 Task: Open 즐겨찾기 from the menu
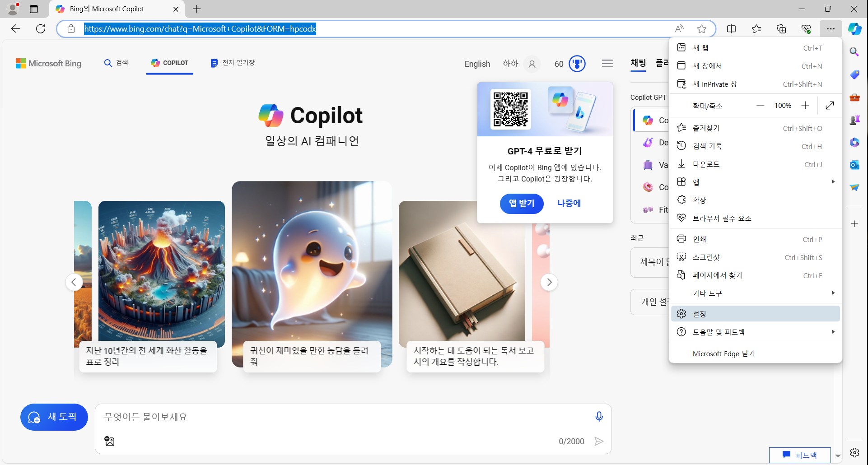tap(755, 128)
